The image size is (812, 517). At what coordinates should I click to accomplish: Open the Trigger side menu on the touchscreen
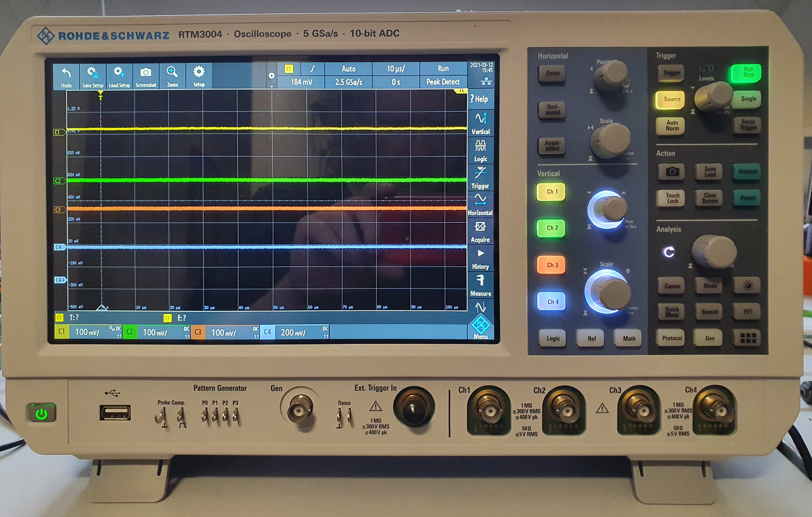(x=480, y=178)
